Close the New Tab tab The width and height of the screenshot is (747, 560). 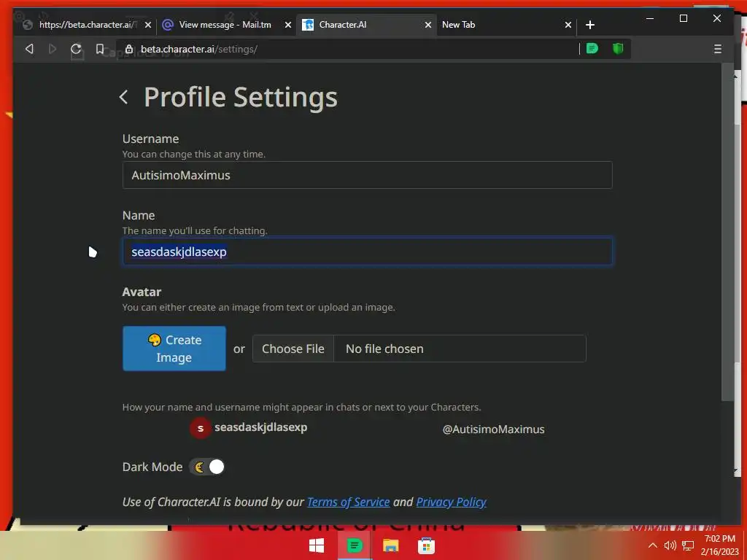click(568, 25)
